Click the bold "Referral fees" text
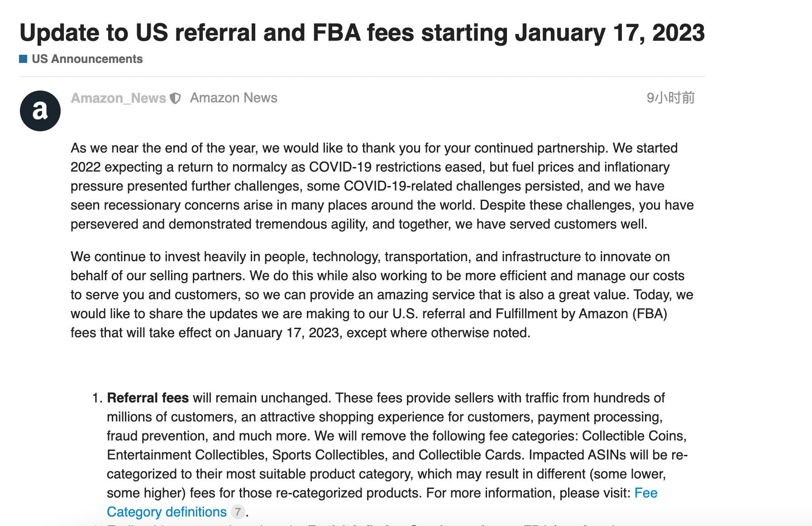 (x=148, y=398)
